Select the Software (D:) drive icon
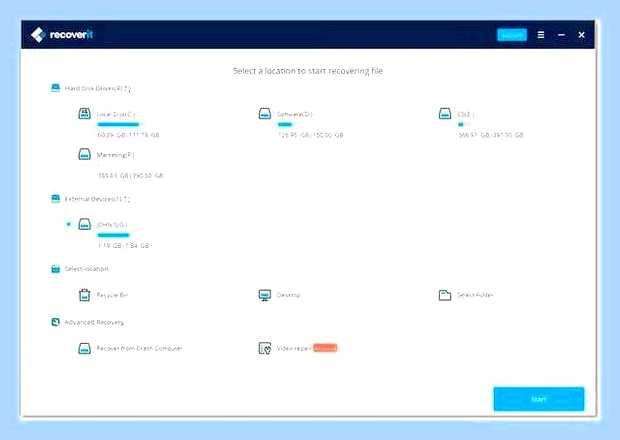This screenshot has height=440, width=620. [x=265, y=113]
